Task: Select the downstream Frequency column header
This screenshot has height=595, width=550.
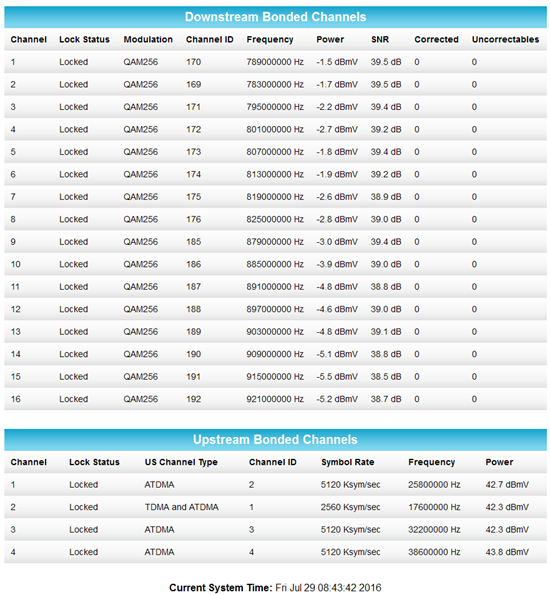Action: click(270, 39)
